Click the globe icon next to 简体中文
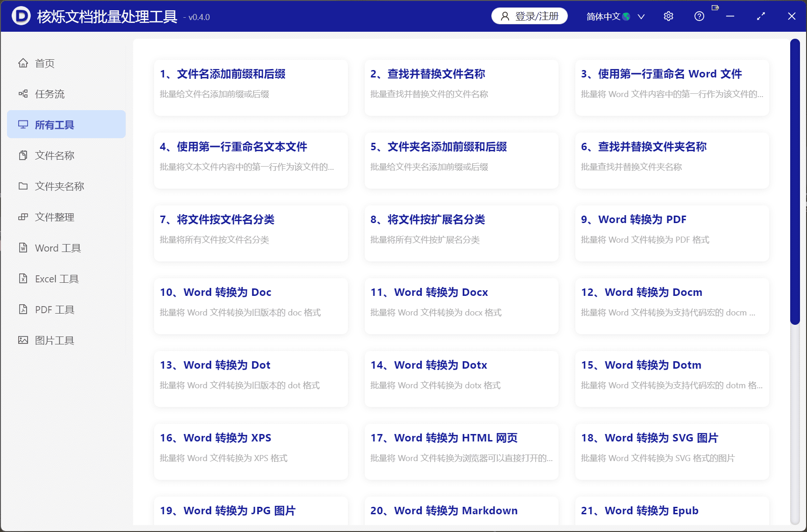Screen dimensions: 807x532 [627, 17]
